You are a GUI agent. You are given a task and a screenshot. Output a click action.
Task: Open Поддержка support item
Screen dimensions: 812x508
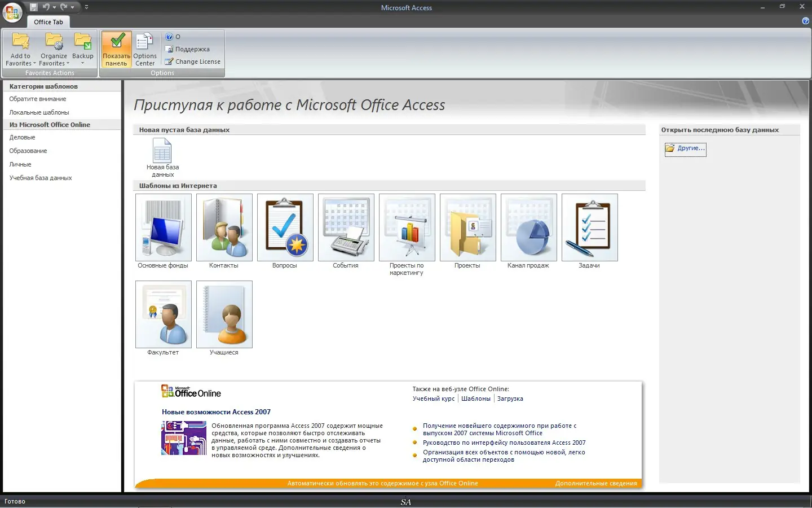(x=187, y=49)
